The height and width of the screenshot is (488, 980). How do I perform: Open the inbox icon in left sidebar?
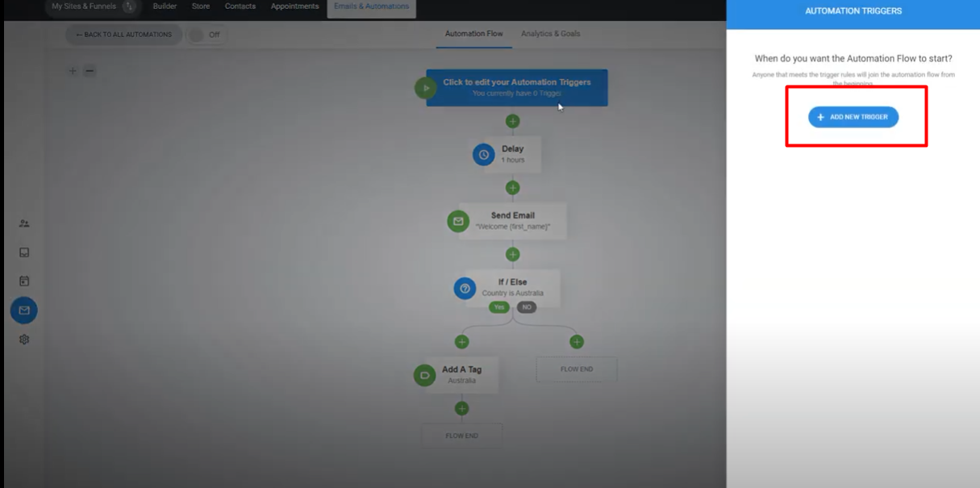click(24, 252)
